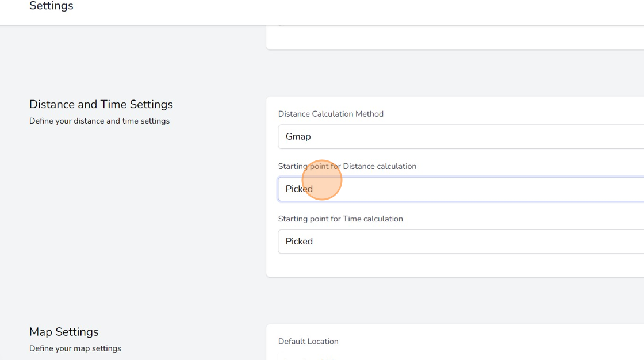Click the Default Location label
644x360 pixels.
coord(308,341)
